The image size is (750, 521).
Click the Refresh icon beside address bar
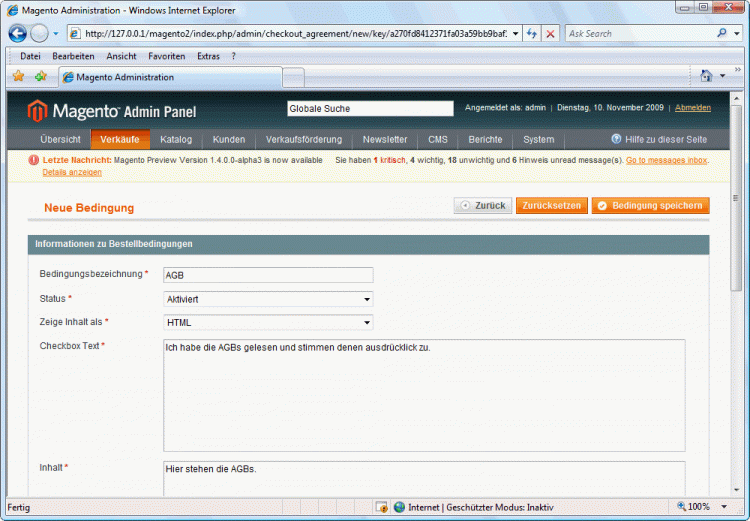(x=532, y=33)
